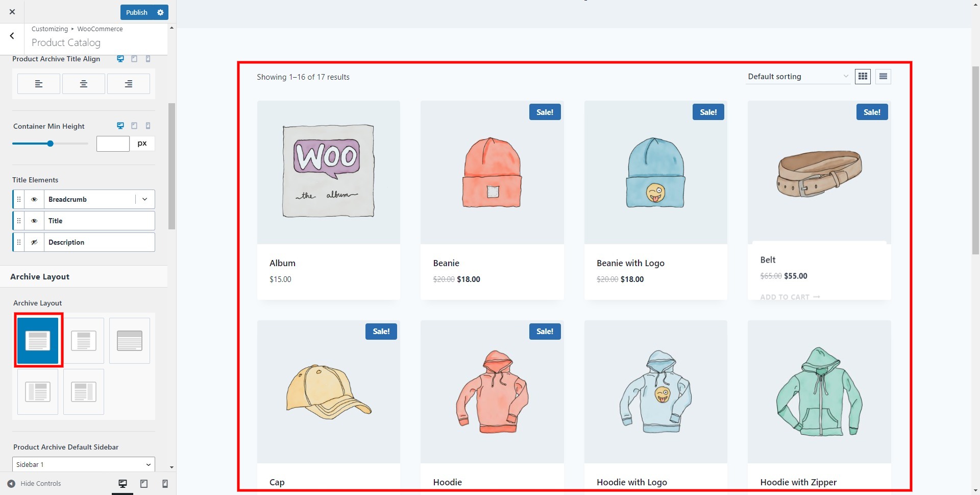Select the second Archive Layout thumbnail

tap(83, 340)
